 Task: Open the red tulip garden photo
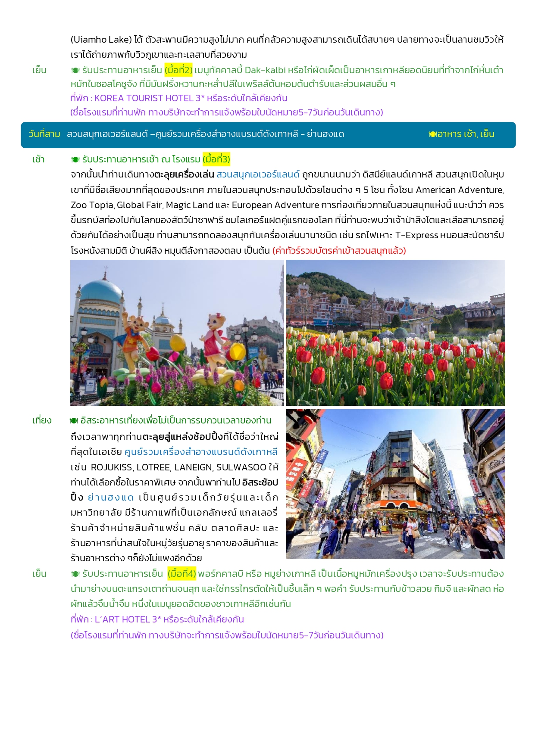coord(395,333)
